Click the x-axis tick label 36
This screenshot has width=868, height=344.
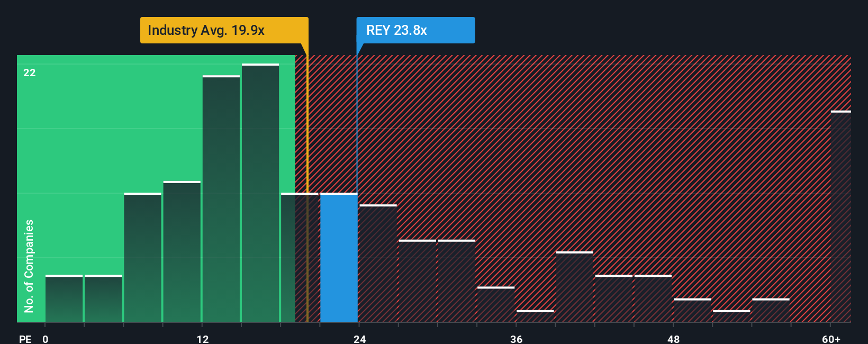click(516, 339)
